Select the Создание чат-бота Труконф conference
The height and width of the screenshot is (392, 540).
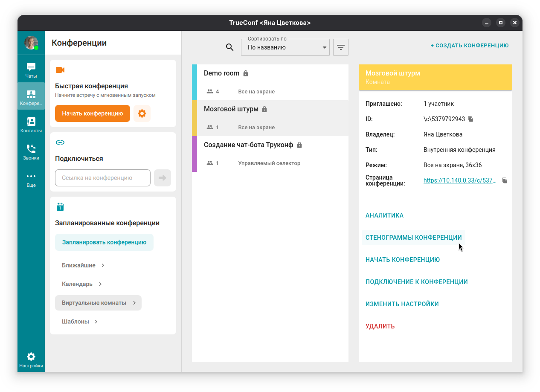270,154
